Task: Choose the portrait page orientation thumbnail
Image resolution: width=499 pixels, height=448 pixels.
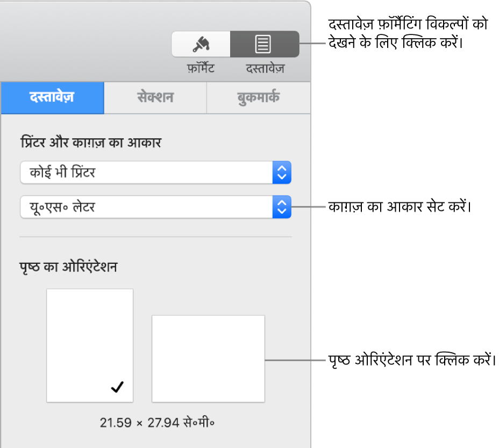Action: [90, 345]
